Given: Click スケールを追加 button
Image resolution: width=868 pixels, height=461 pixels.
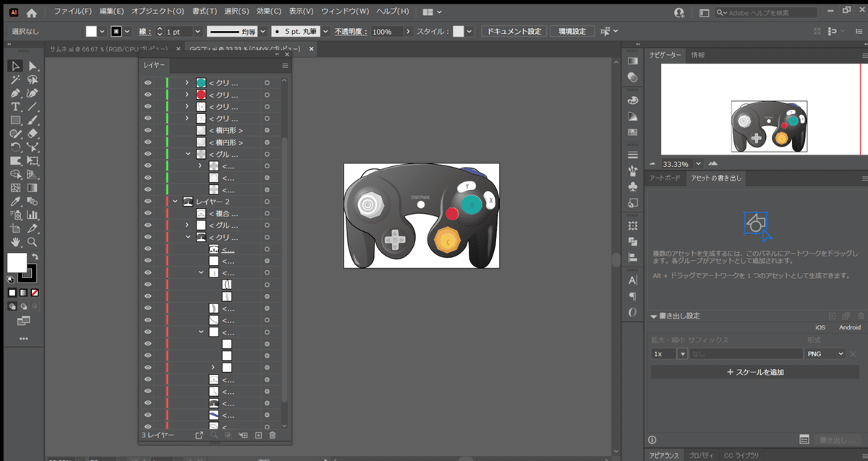Looking at the screenshot, I should (x=755, y=372).
